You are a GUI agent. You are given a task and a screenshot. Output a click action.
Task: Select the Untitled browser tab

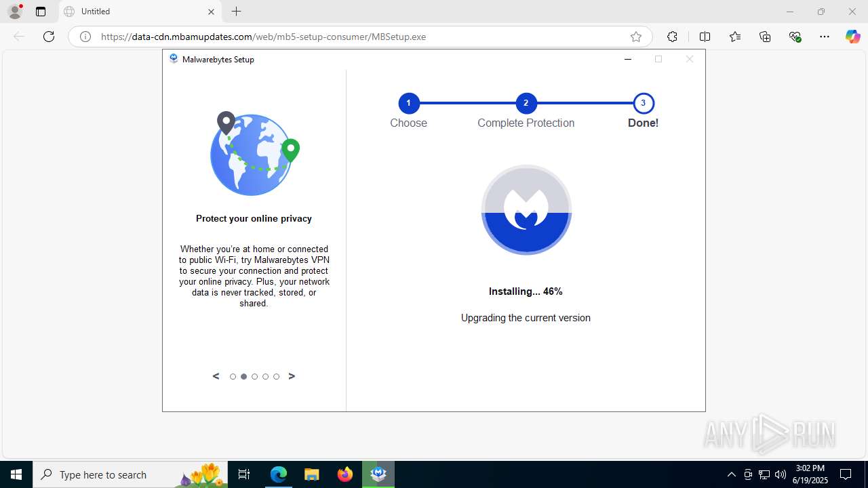click(x=140, y=12)
